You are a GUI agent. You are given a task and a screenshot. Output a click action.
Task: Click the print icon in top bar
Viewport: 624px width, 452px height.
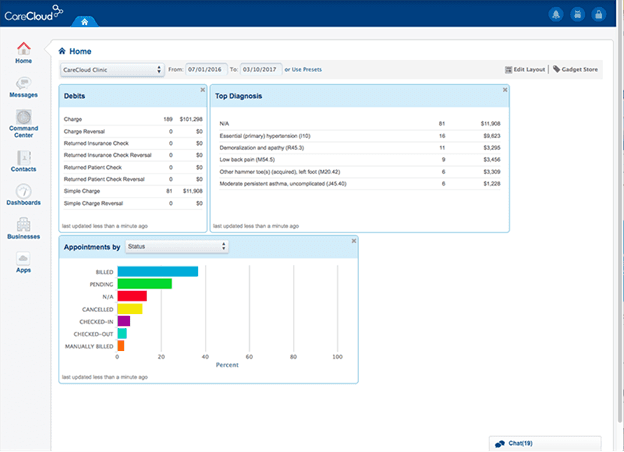coord(577,14)
